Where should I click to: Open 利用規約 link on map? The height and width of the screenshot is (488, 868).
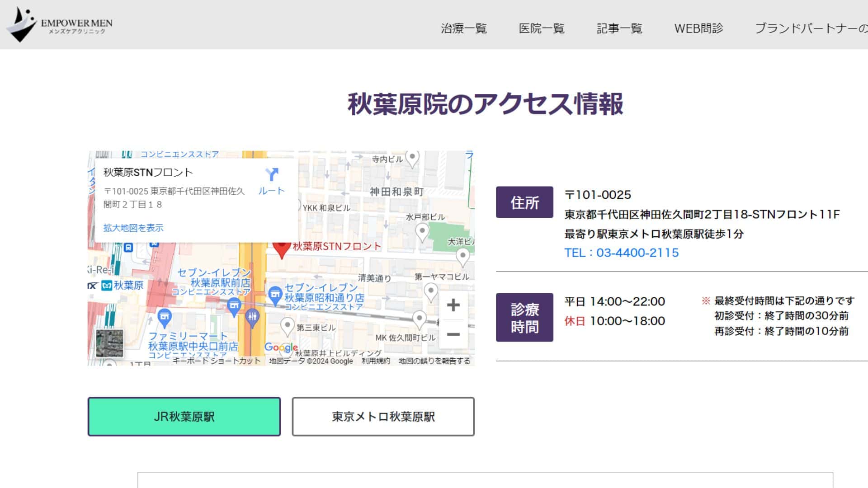pos(376,361)
